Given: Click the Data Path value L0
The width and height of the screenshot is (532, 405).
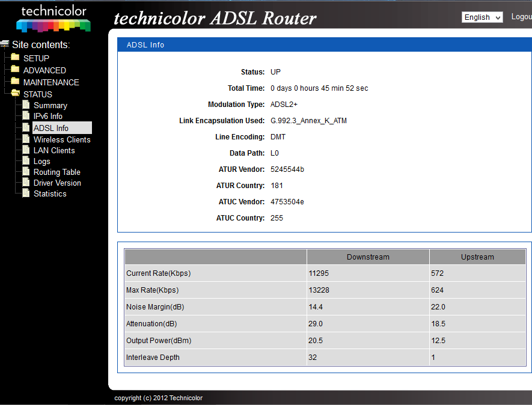Looking at the screenshot, I should click(275, 153).
